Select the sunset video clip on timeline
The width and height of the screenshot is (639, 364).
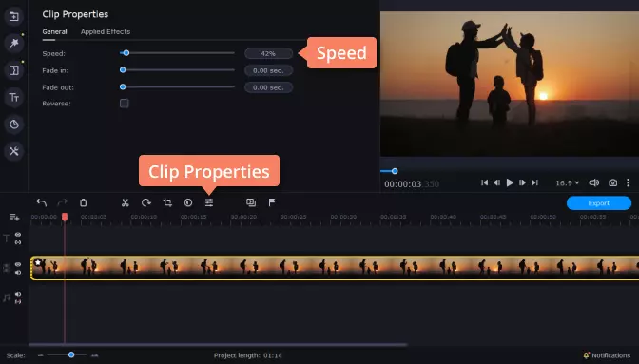335,268
